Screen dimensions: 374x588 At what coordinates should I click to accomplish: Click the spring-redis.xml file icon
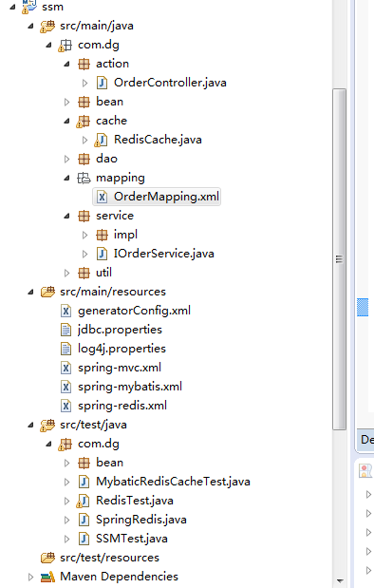(65, 406)
